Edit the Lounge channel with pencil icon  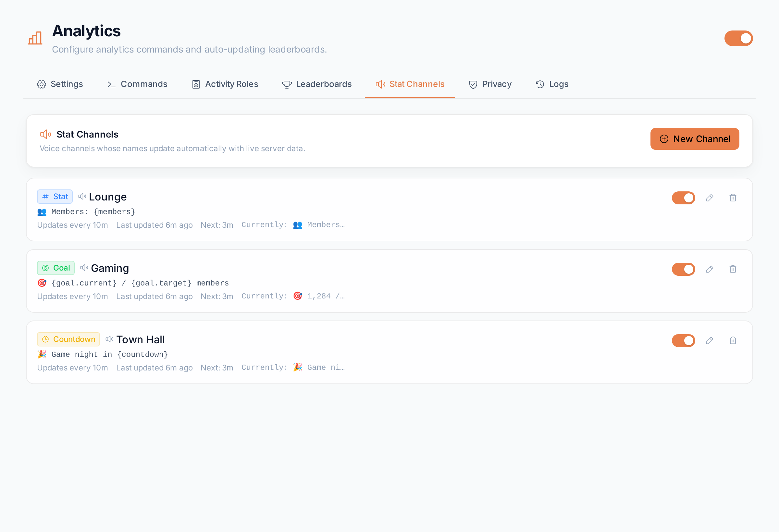click(709, 198)
